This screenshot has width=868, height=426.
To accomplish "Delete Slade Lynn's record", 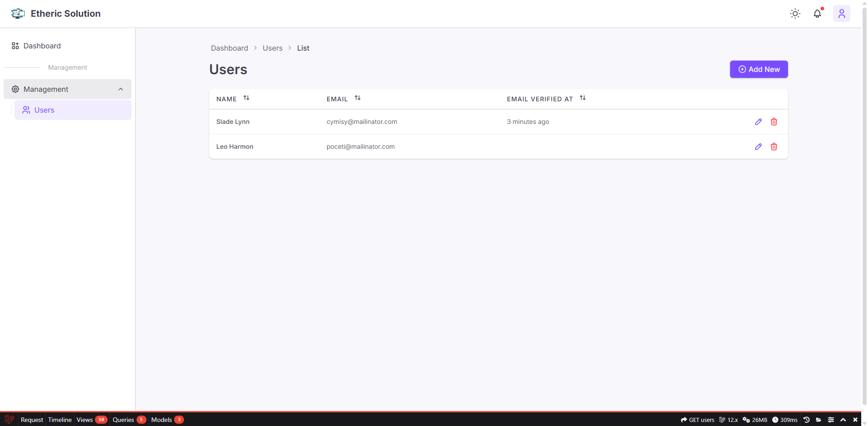I will coord(774,122).
